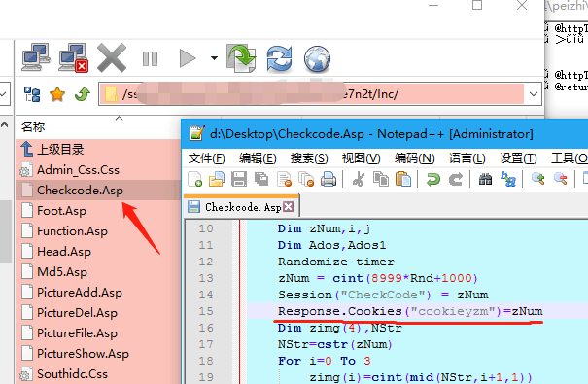This screenshot has width=588, height=384.
Task: Open Notepad++ 视图(V) menu
Action: [x=361, y=158]
